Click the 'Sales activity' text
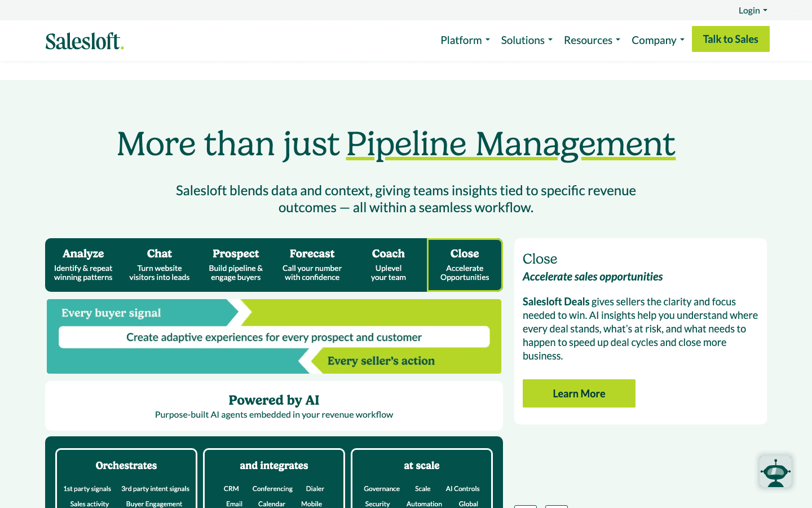 pos(90,504)
